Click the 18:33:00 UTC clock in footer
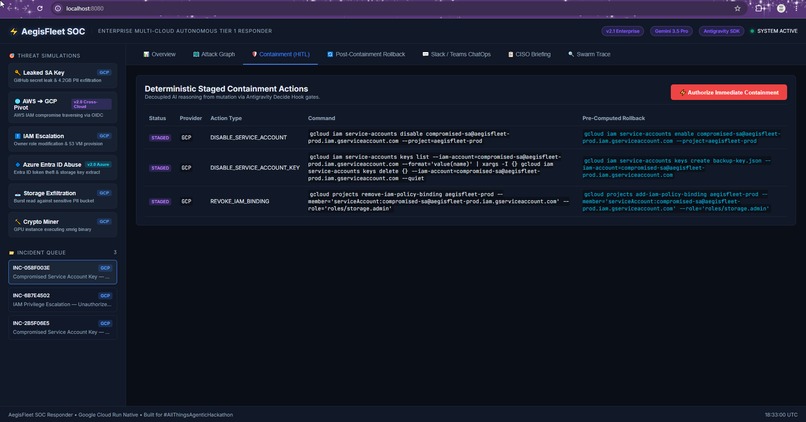Screen dimensions: 806x422 [781, 414]
